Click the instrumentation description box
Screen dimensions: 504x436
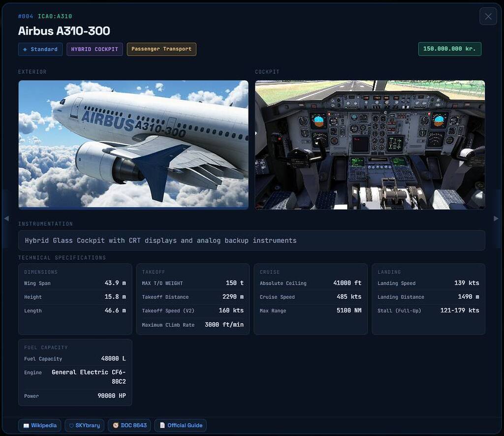[252, 240]
